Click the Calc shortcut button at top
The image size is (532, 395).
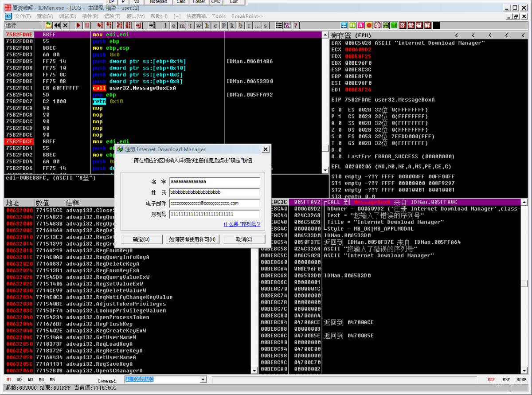(x=181, y=2)
